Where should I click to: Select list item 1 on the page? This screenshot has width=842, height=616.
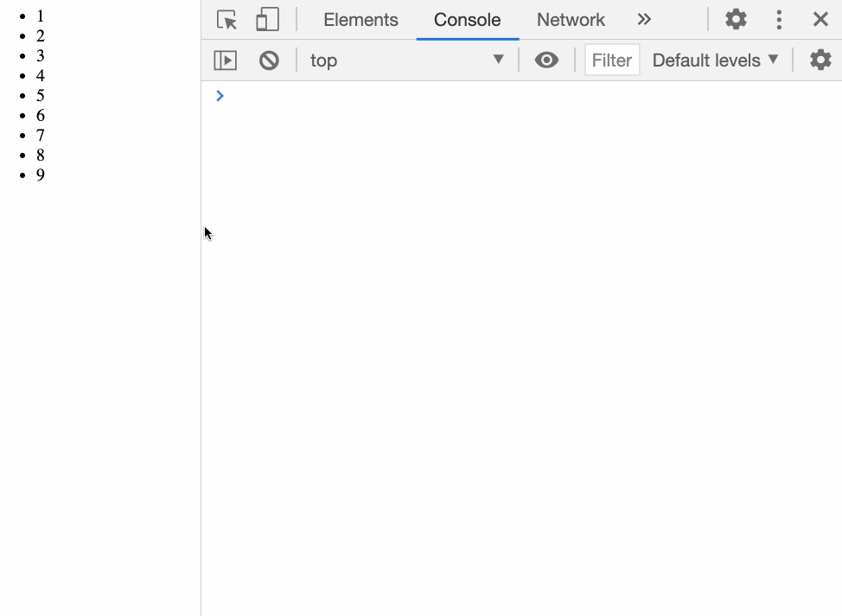(x=41, y=16)
